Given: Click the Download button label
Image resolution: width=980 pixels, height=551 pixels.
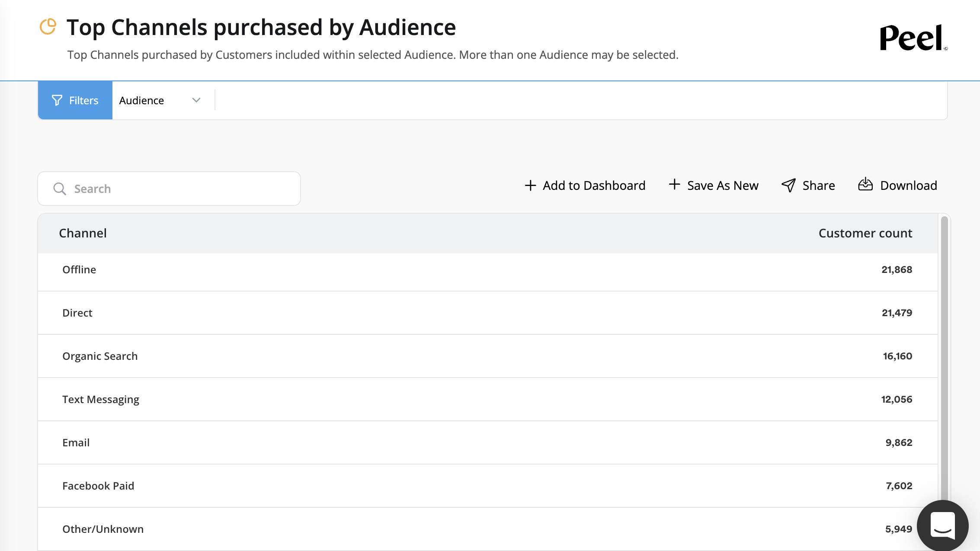Looking at the screenshot, I should (909, 186).
